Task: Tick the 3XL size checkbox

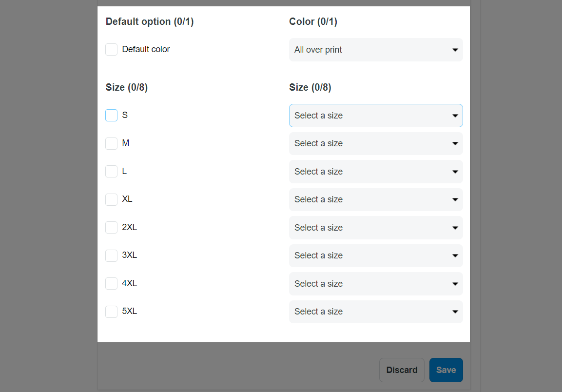Action: 112,255
